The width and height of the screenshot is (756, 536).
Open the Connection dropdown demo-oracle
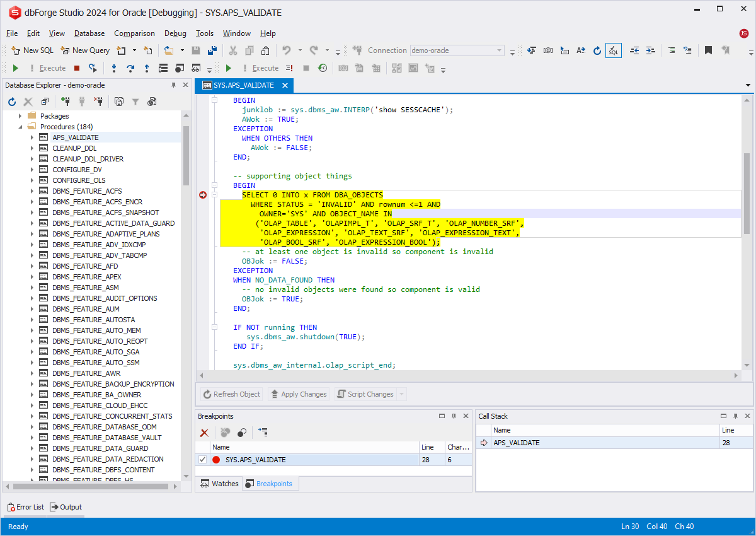tap(500, 50)
